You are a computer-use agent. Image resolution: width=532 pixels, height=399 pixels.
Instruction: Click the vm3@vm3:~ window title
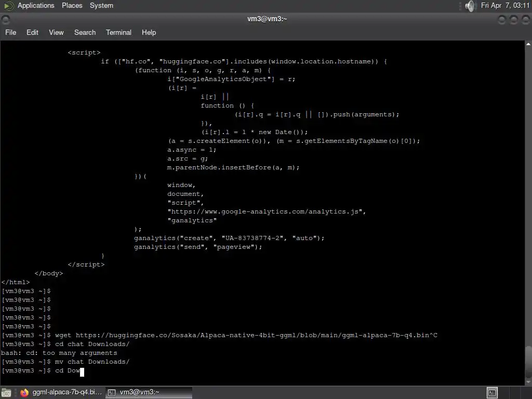click(x=267, y=19)
